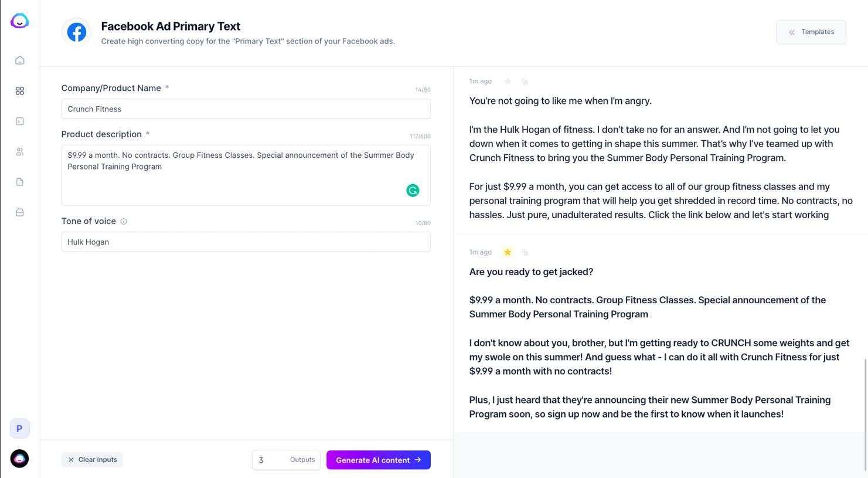Click inside the Company/Product Name field
Screen dimensions: 868x478
point(246,109)
